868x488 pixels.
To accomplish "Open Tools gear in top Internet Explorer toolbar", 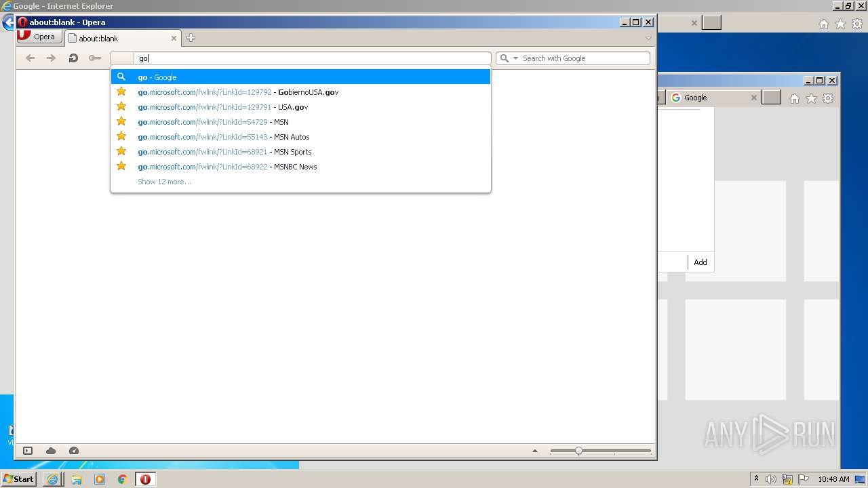I will (x=856, y=24).
